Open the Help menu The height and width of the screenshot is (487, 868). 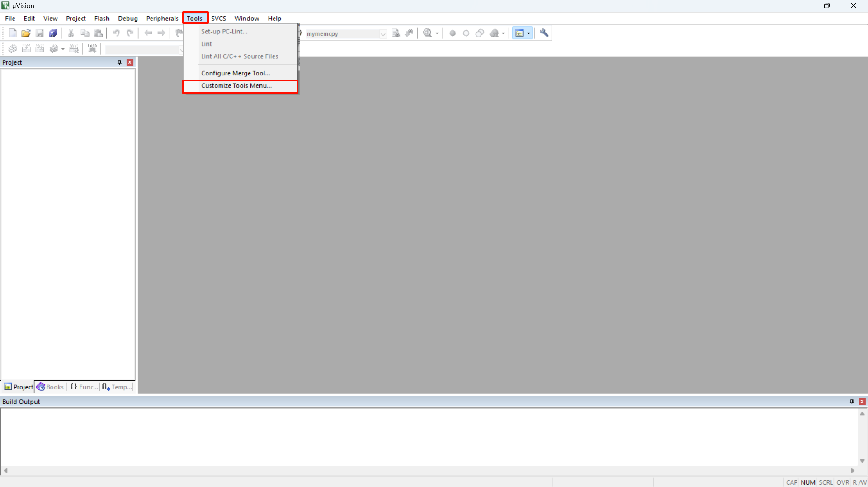tap(274, 18)
